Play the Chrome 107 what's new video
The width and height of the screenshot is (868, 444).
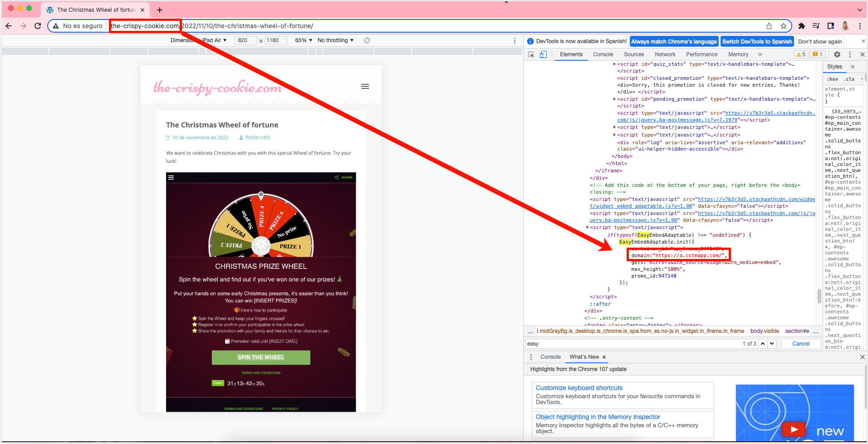[794, 429]
